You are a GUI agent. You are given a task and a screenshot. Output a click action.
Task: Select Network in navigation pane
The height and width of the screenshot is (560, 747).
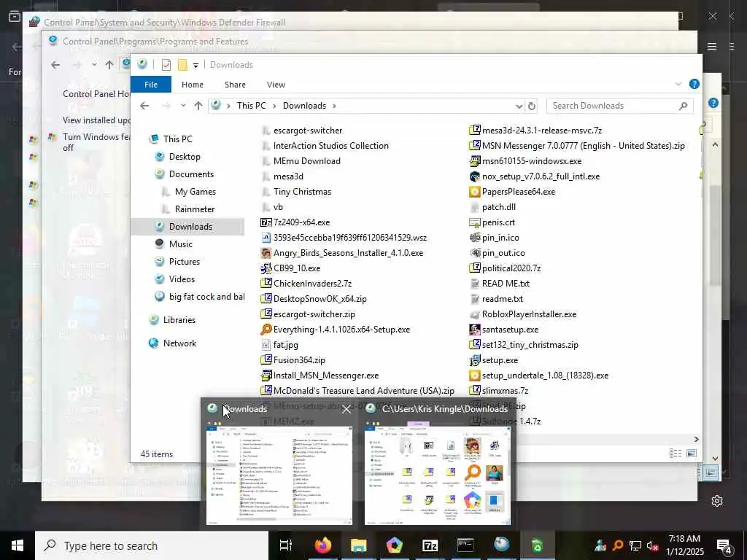[x=179, y=343]
